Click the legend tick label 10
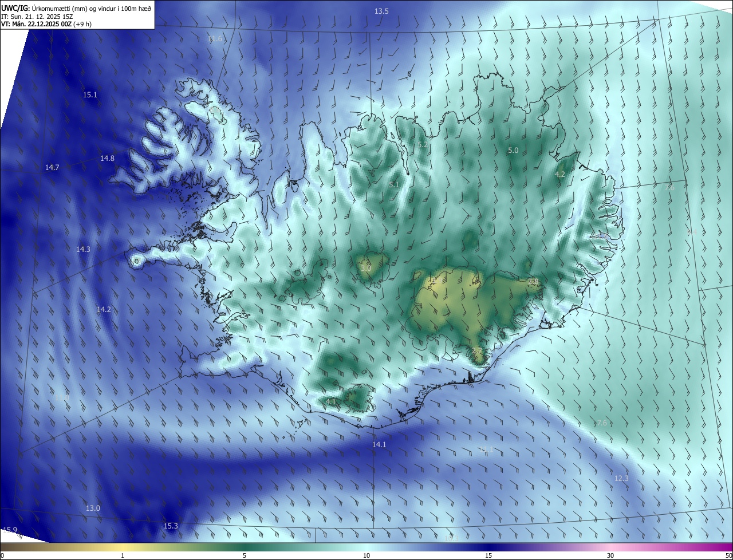733x560 pixels. pos(366,556)
